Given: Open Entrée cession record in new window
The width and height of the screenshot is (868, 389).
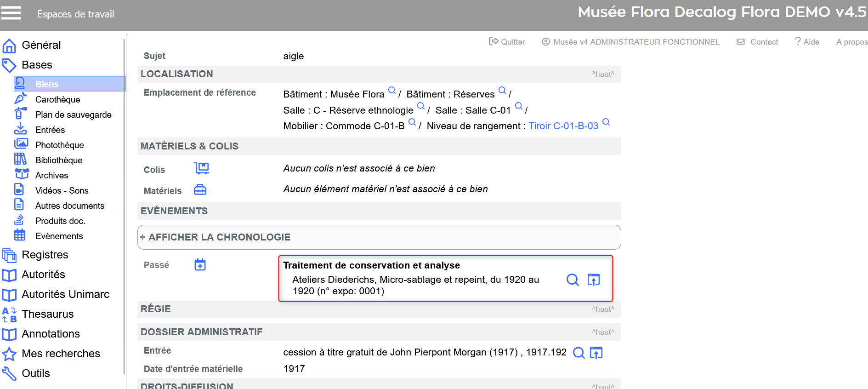Looking at the screenshot, I should [x=596, y=353].
